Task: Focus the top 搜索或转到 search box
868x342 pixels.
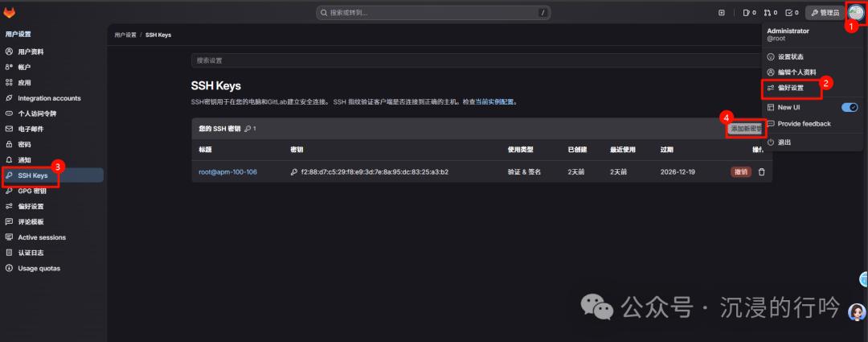Action: (x=433, y=12)
